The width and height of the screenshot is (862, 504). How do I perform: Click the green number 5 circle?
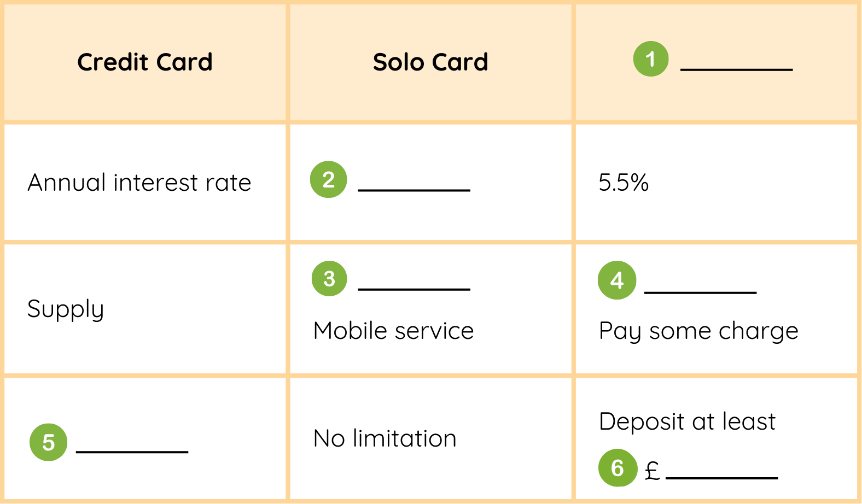[49, 442]
